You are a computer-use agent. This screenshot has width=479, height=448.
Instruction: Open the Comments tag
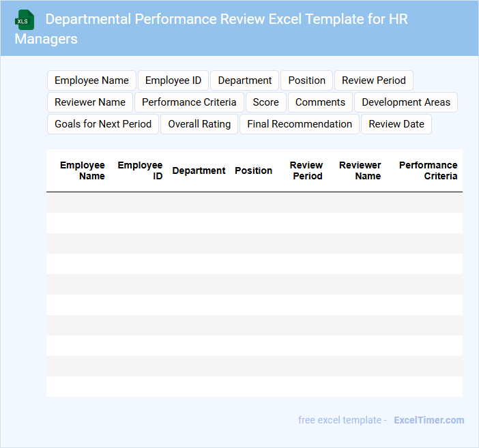(320, 102)
